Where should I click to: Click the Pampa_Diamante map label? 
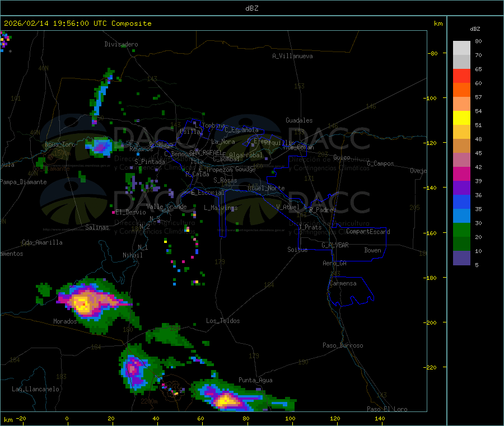tap(24, 182)
